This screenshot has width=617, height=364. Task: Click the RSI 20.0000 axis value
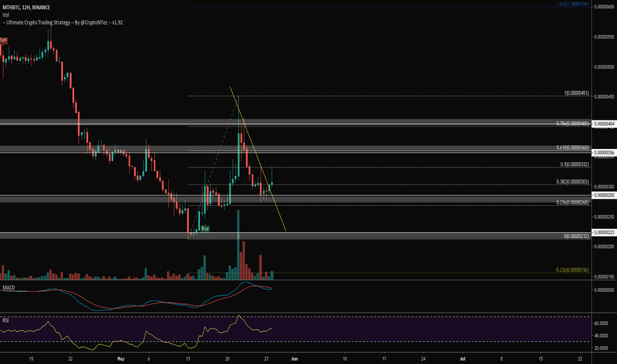pos(601,348)
